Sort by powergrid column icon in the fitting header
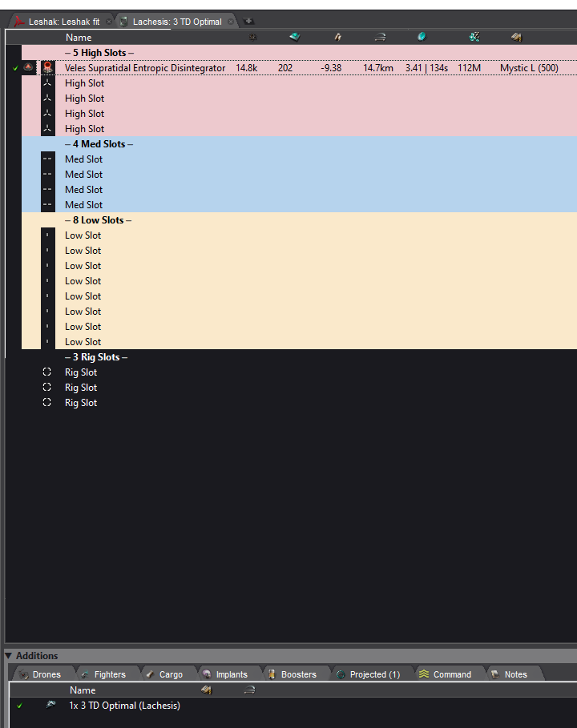Image resolution: width=577 pixels, height=728 pixels. [x=252, y=37]
